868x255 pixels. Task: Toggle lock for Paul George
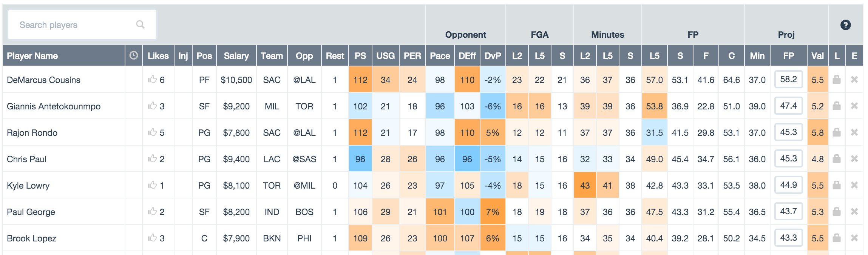837,212
